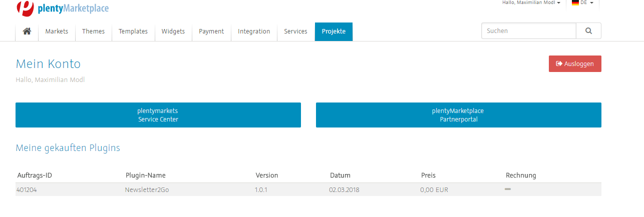Screen dimensions: 644x217
Task: Click the German flag icon
Action: pyautogui.click(x=575, y=2)
